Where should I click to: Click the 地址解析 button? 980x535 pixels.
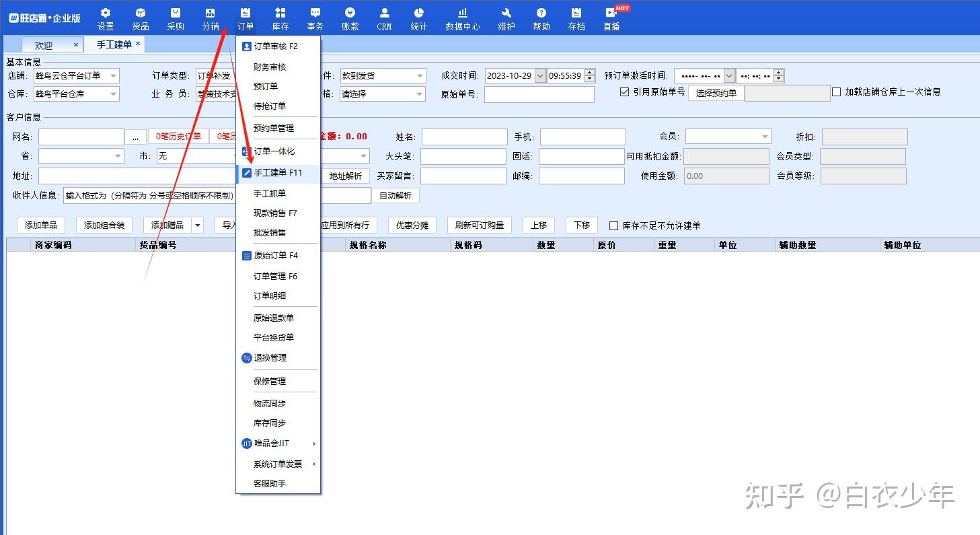point(346,176)
